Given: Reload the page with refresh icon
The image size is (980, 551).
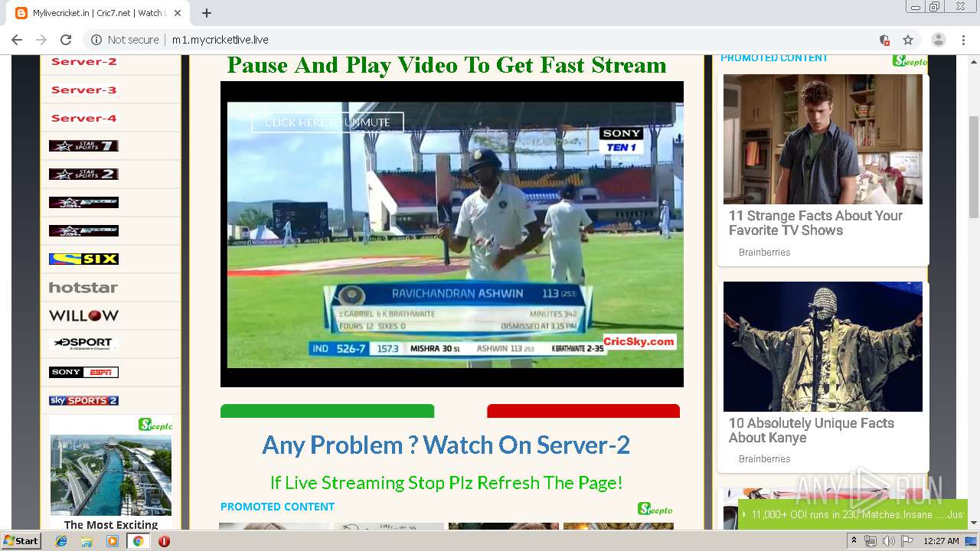Looking at the screenshot, I should coord(66,40).
